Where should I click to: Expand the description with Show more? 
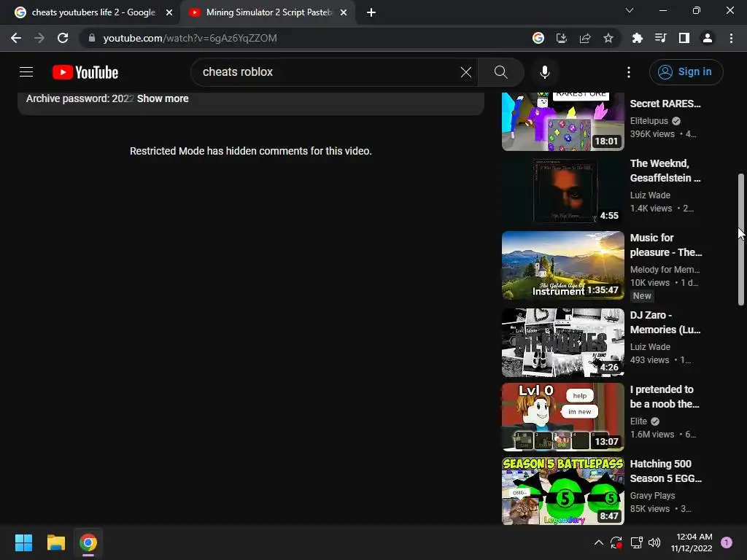pyautogui.click(x=163, y=98)
